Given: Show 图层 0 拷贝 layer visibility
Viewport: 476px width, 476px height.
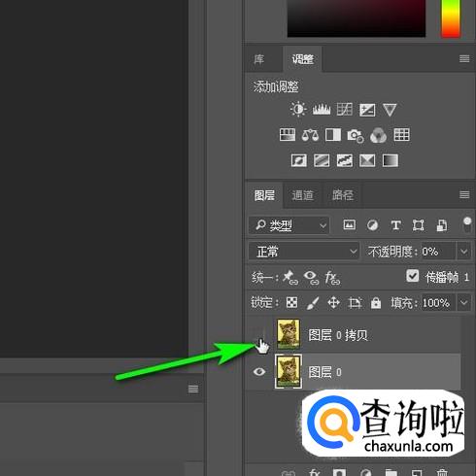Looking at the screenshot, I should tap(259, 334).
